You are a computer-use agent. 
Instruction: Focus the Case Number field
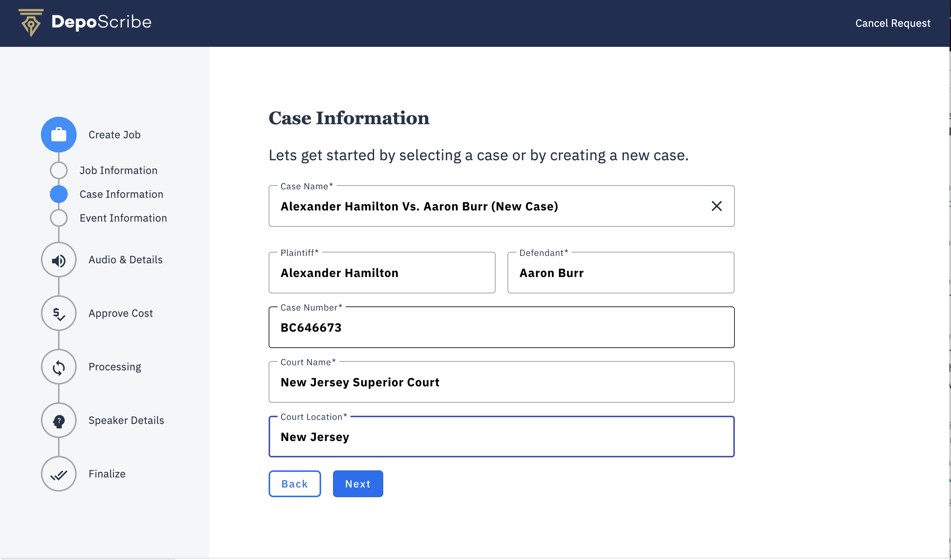pyautogui.click(x=501, y=328)
